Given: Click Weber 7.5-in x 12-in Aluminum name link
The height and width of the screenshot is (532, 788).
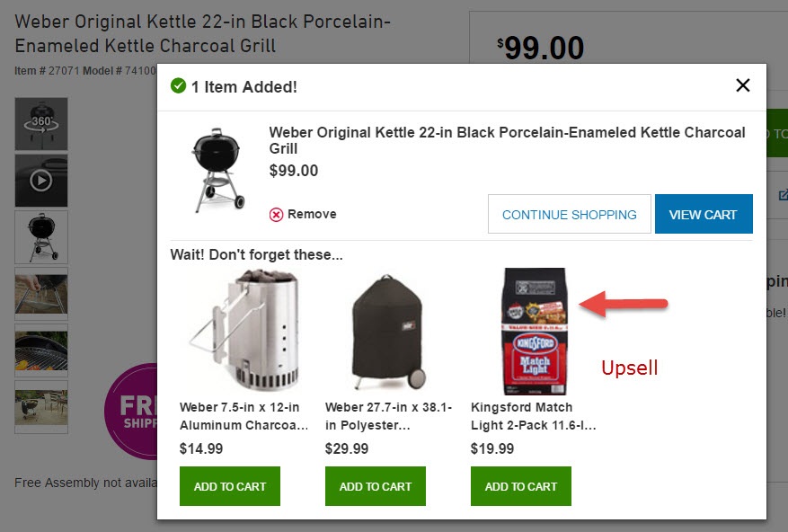Looking at the screenshot, I should [243, 416].
